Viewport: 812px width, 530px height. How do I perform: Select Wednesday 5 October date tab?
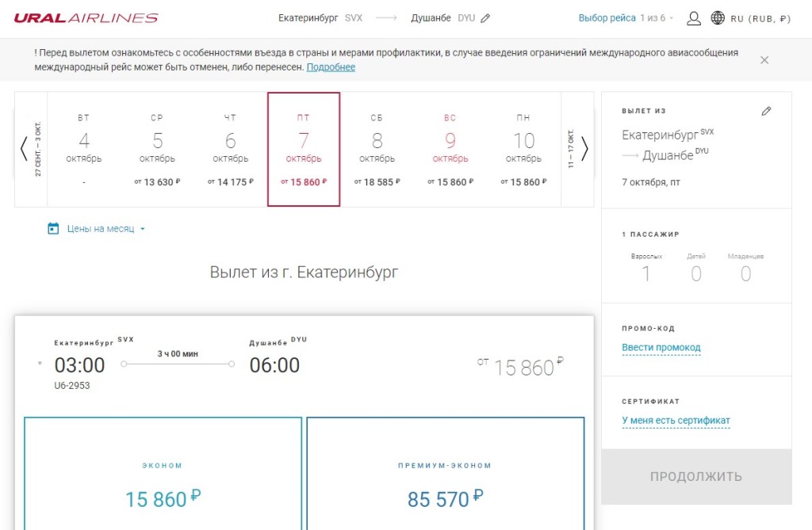tap(157, 149)
